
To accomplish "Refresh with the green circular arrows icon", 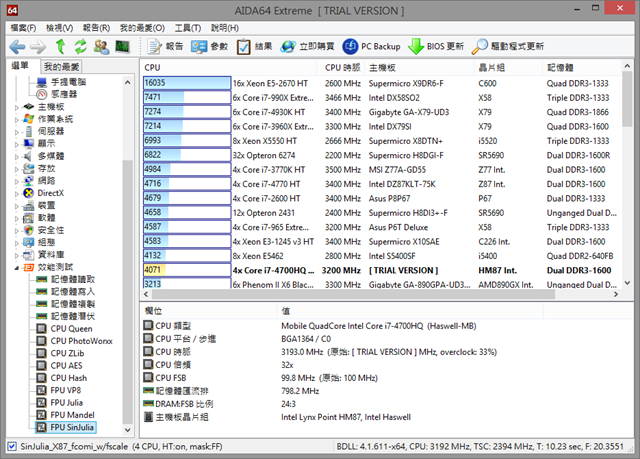I will pyautogui.click(x=80, y=47).
